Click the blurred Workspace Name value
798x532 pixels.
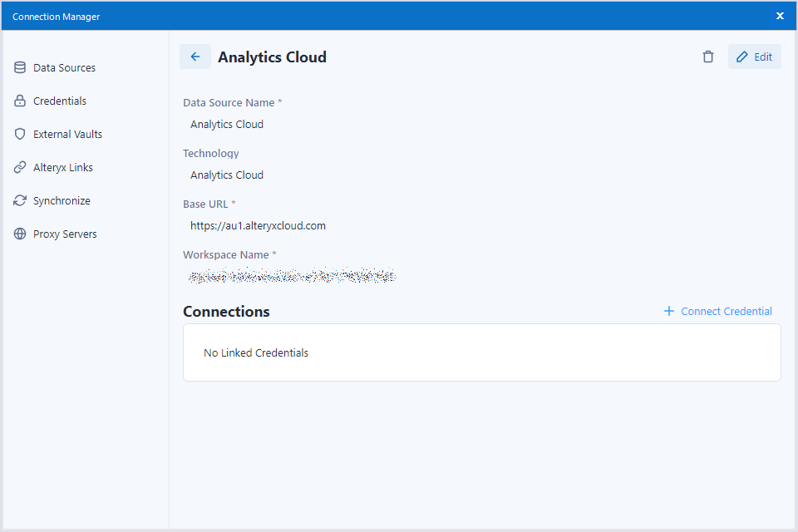click(x=292, y=275)
